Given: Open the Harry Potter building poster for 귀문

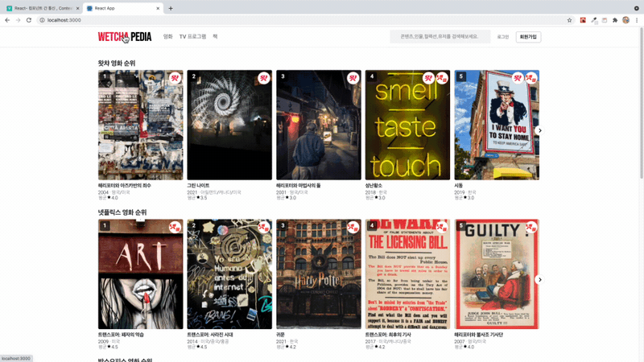Looking at the screenshot, I should (x=319, y=274).
